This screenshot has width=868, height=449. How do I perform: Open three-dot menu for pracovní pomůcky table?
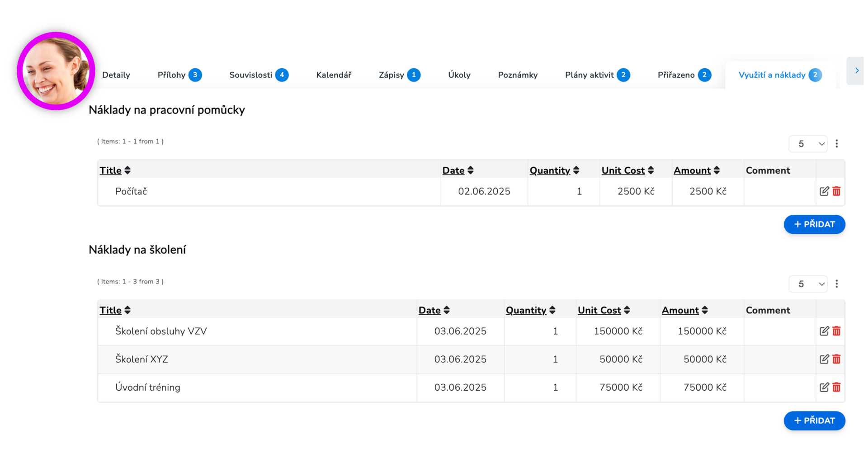tap(837, 144)
